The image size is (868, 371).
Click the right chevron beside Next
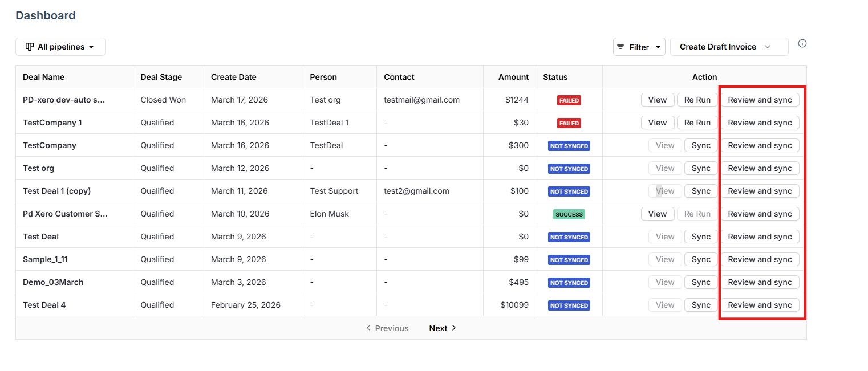point(453,328)
